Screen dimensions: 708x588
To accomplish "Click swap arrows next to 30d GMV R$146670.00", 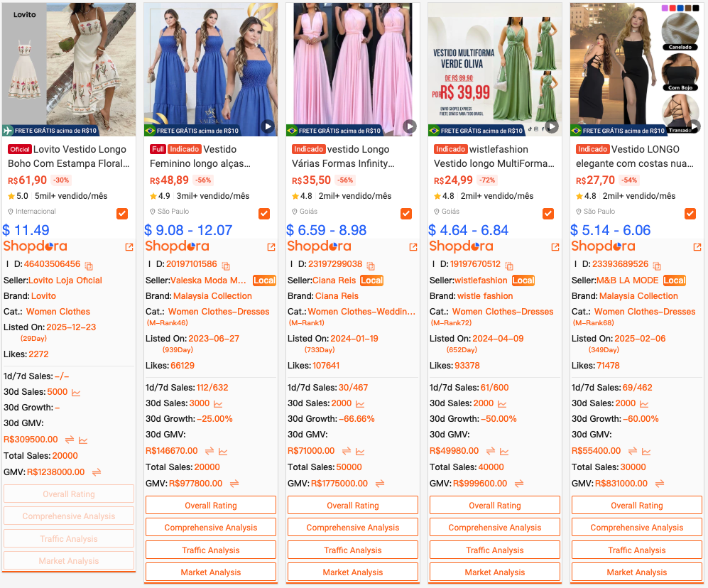I will click(209, 452).
